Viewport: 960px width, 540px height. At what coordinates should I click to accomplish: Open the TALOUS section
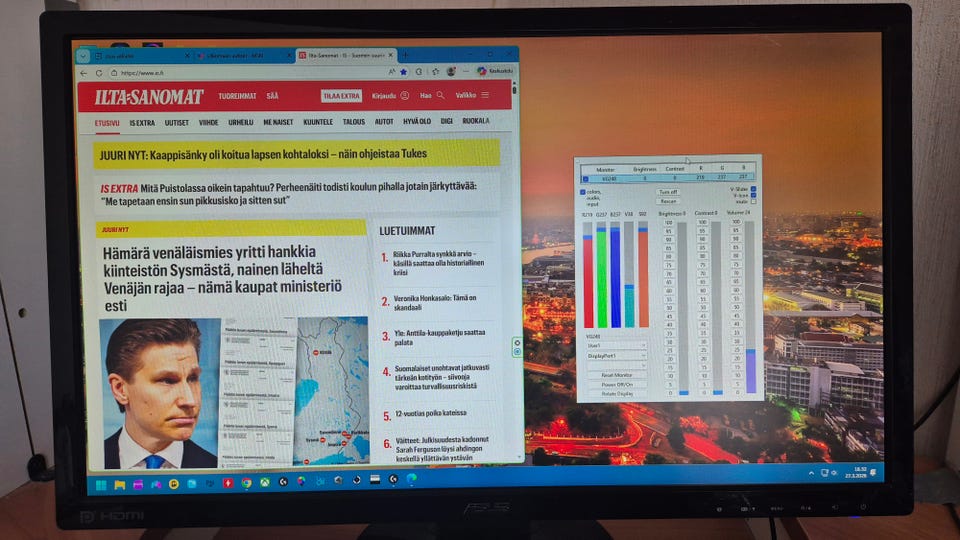point(353,122)
